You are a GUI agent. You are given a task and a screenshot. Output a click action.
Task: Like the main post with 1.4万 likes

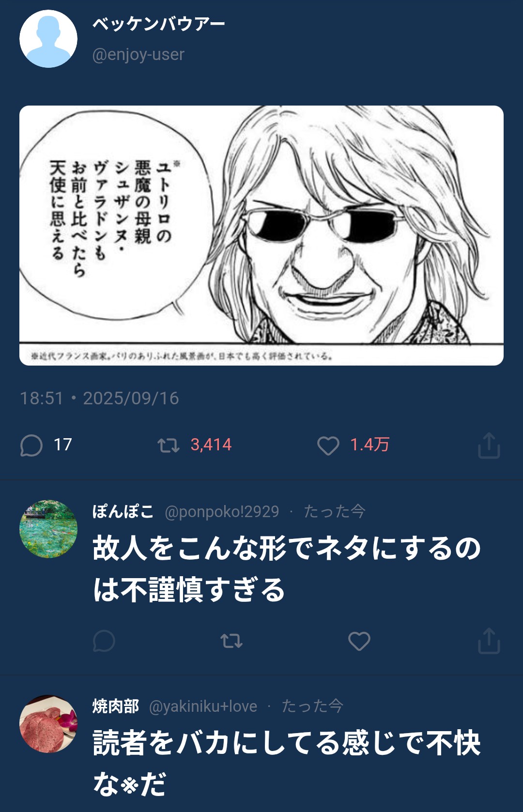tap(328, 445)
